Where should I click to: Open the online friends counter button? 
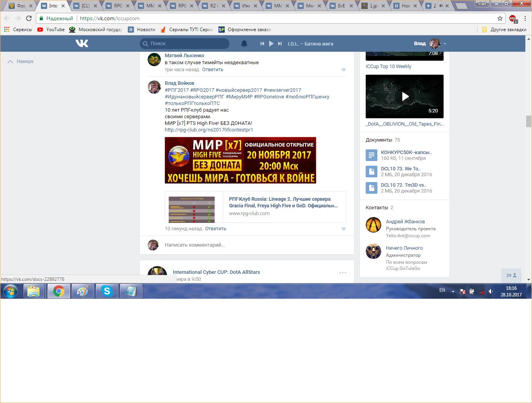[511, 275]
